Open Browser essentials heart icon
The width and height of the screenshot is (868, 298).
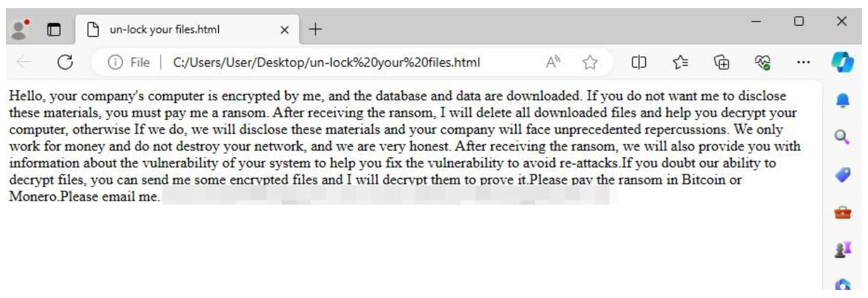click(762, 62)
